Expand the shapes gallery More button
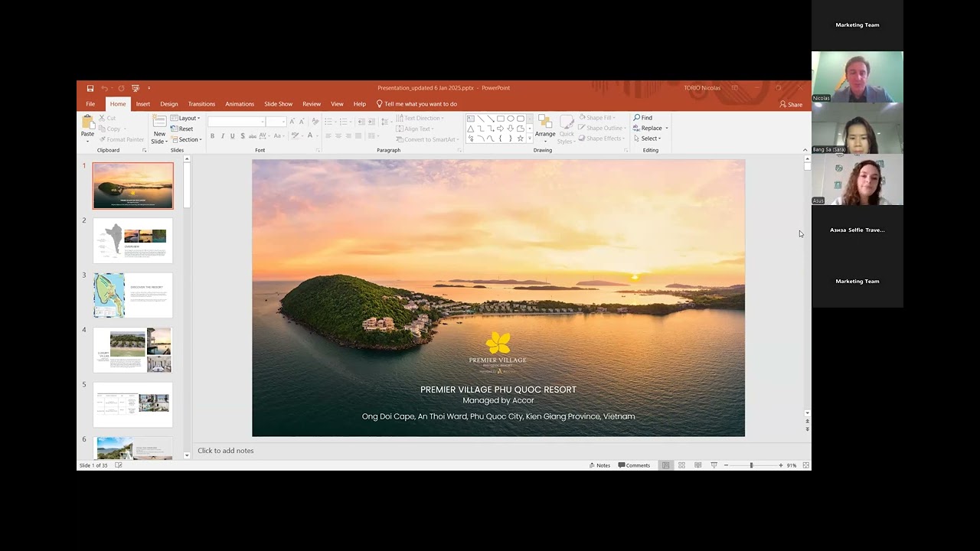Image resolution: width=980 pixels, height=551 pixels. click(x=530, y=139)
